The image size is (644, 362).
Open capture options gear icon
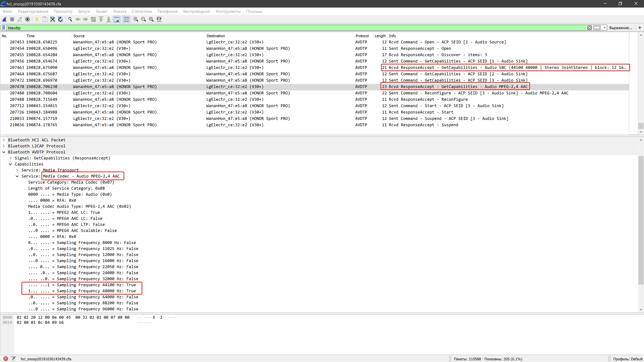(x=27, y=19)
